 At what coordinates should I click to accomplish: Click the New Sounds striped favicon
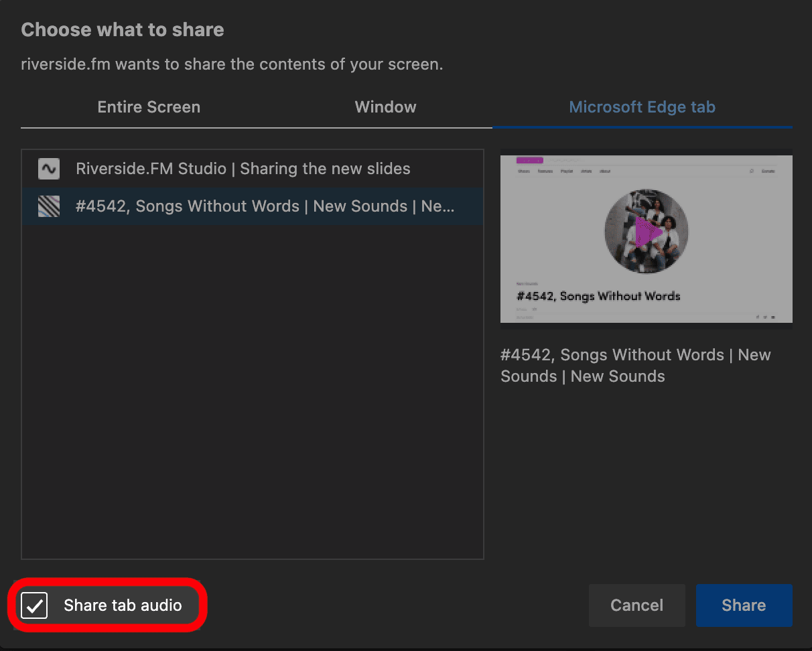click(x=49, y=206)
